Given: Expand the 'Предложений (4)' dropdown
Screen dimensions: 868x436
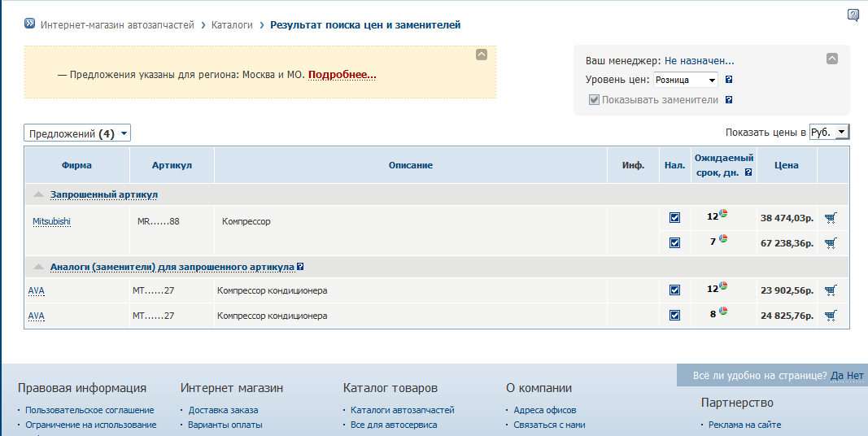Looking at the screenshot, I should coord(77,133).
